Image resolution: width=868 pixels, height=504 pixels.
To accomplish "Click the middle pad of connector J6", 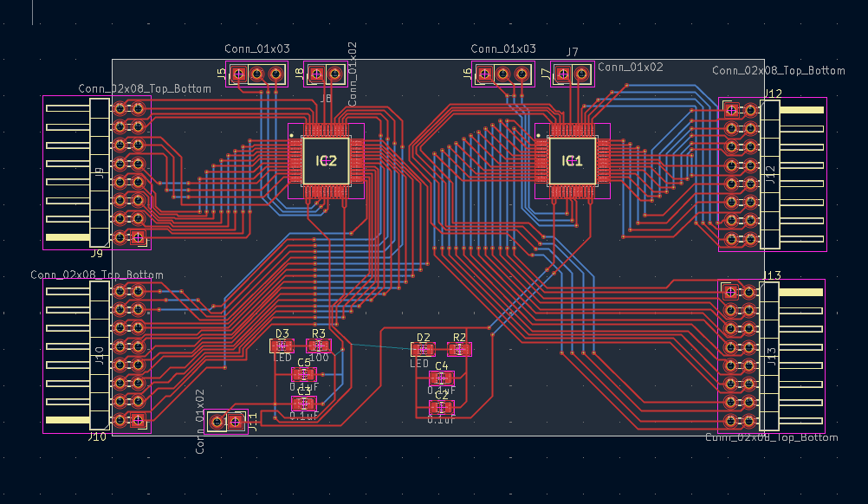I will point(503,74).
